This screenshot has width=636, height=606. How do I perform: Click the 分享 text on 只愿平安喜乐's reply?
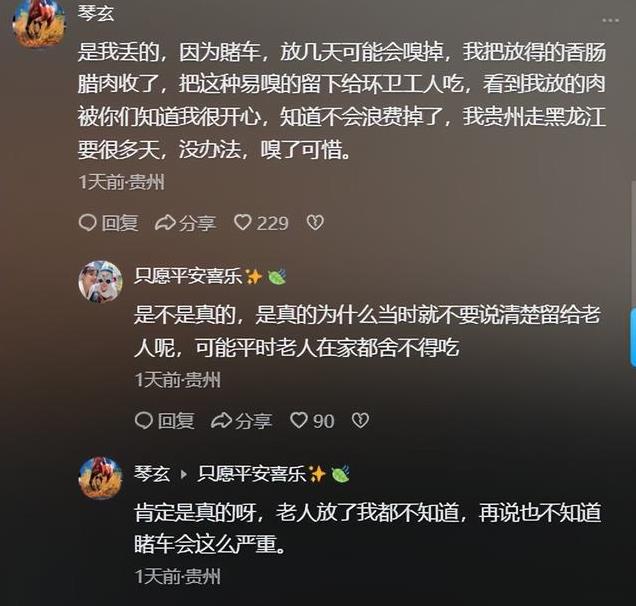254,421
